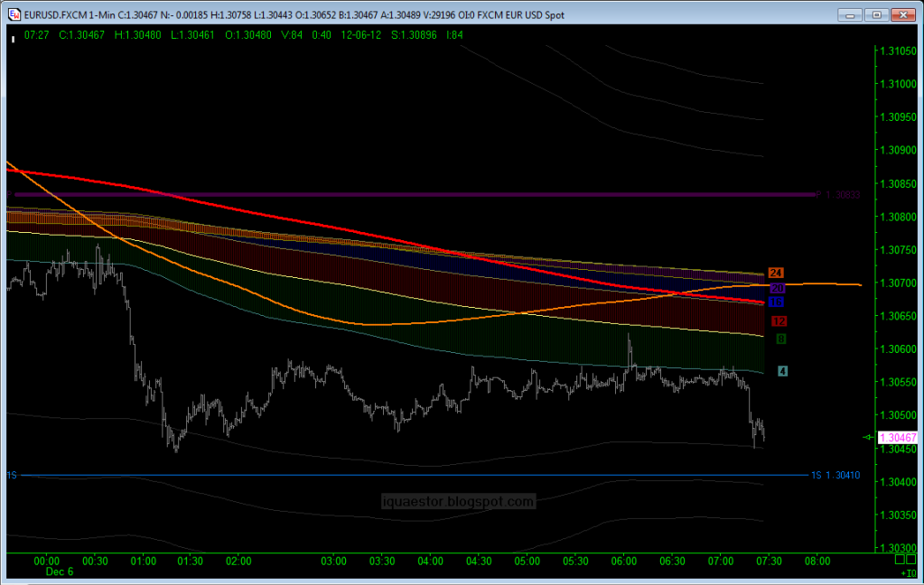Click the blue band label 16
This screenshot has height=585, width=924.
pyautogui.click(x=776, y=302)
